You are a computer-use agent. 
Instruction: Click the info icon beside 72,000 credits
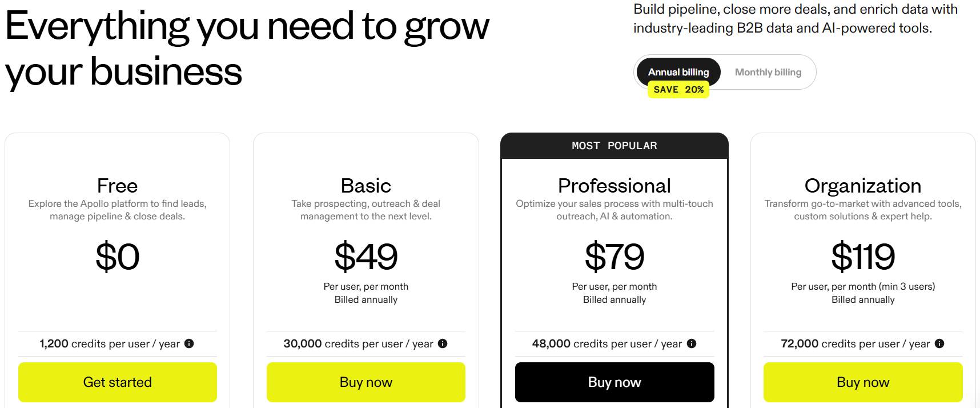[940, 343]
